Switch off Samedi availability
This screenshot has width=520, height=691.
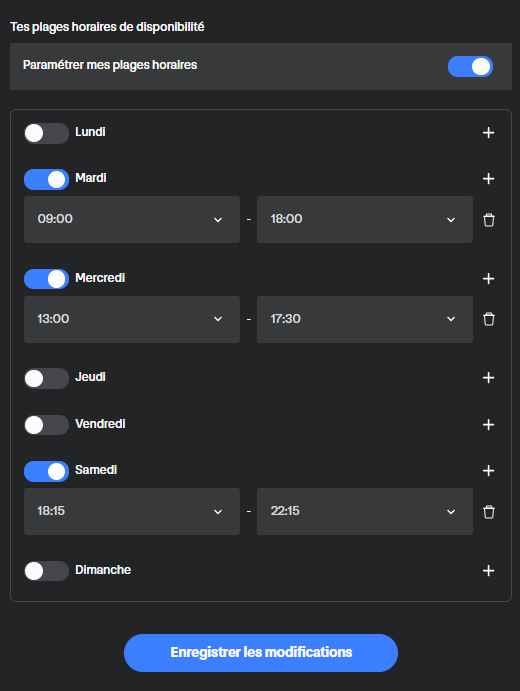pyautogui.click(x=46, y=472)
